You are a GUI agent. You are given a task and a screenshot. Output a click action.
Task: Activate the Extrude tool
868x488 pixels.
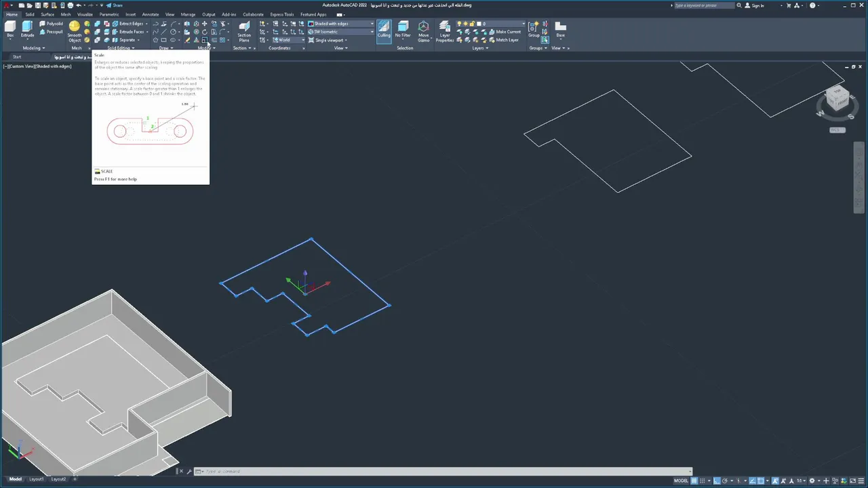27,29
